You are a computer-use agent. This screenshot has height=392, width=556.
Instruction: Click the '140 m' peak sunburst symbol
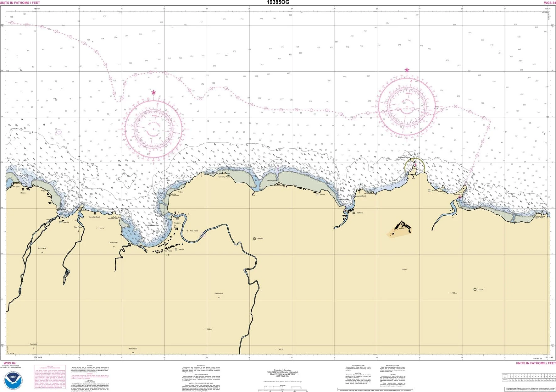[x=254, y=239]
